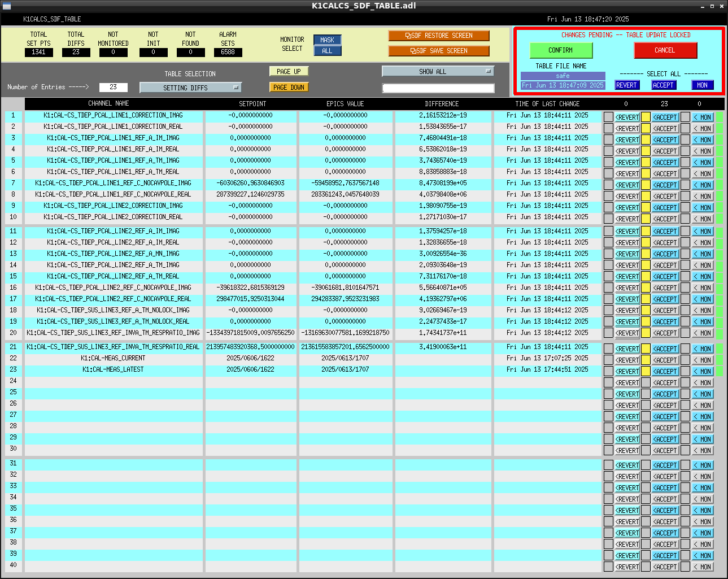Accept row 22 K1:CAL-MEAS_CURRENT difference
Image resolution: width=728 pixels, height=579 pixels.
tap(665, 360)
